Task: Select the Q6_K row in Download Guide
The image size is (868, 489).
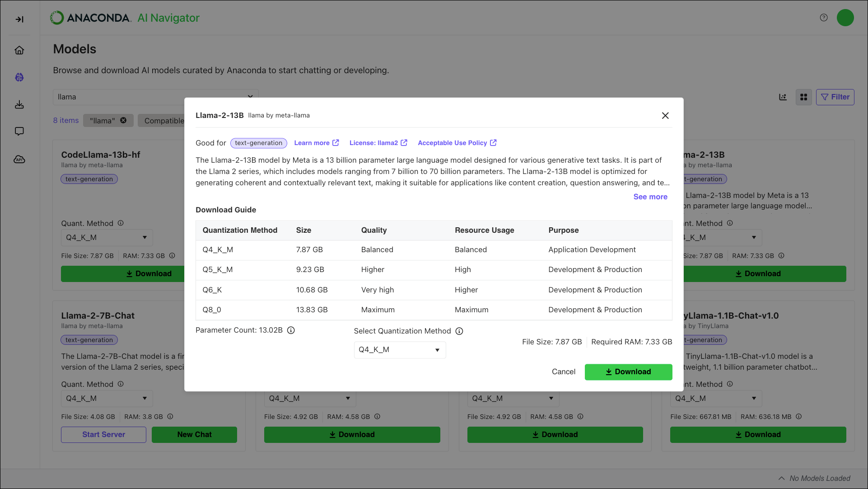Action: coord(434,290)
